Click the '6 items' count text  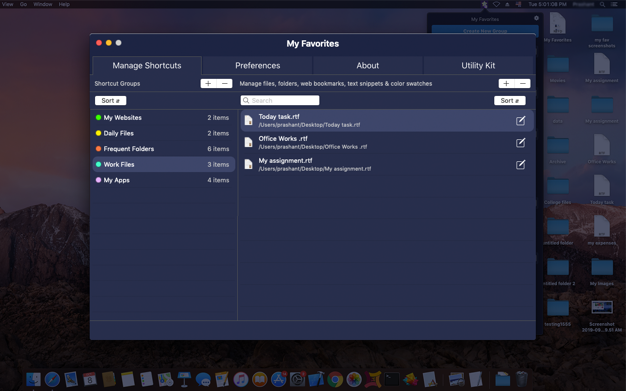coord(218,149)
